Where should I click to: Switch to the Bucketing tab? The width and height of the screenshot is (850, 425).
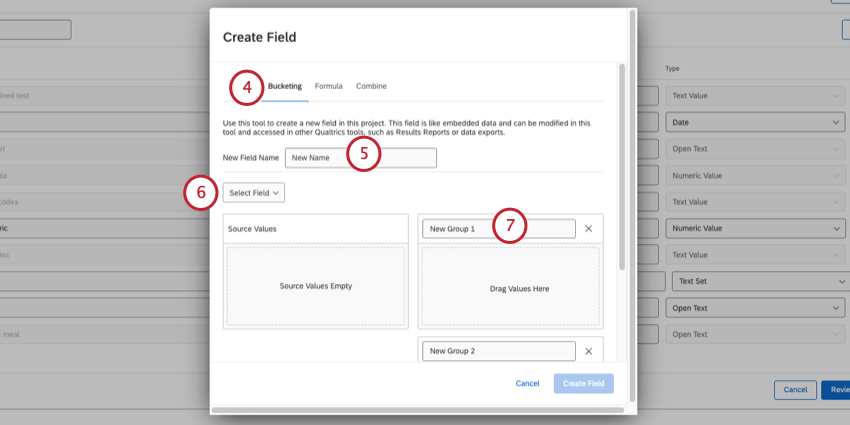(x=284, y=86)
